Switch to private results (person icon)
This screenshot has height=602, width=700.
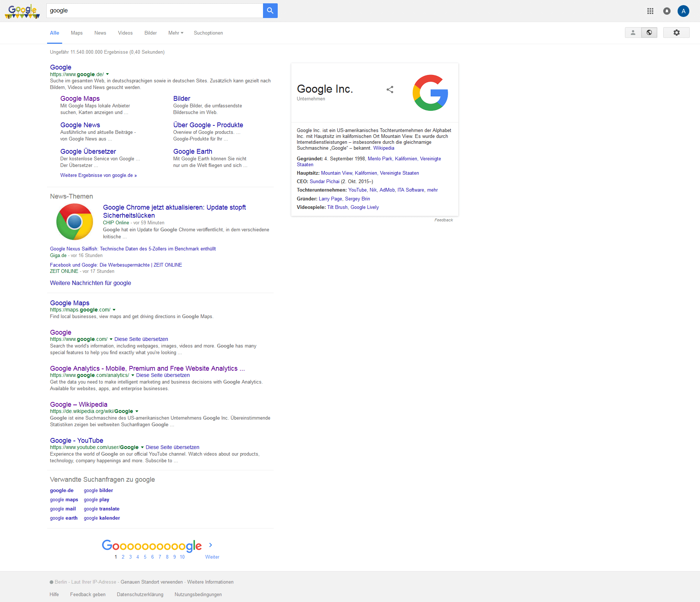pos(633,33)
